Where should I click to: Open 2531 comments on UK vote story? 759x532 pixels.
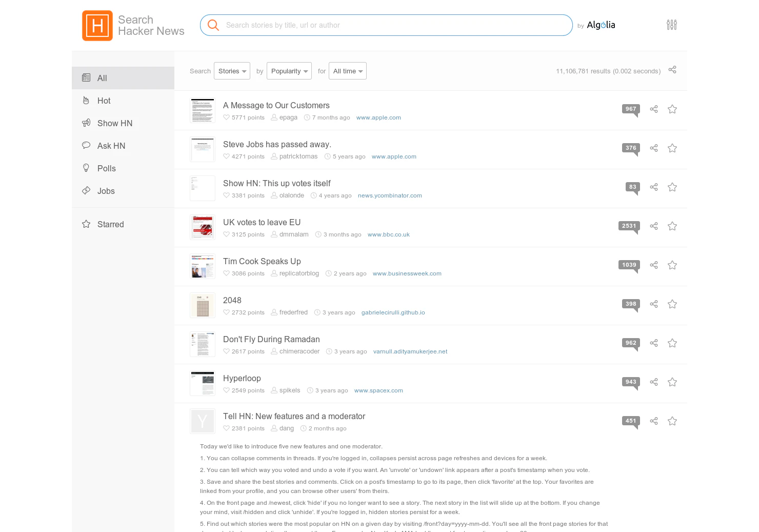click(x=629, y=226)
